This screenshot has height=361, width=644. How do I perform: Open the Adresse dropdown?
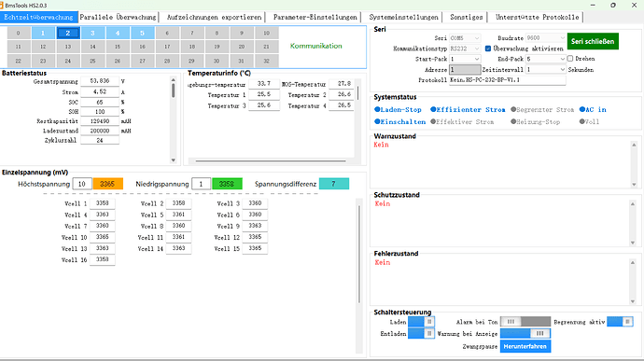(465, 69)
